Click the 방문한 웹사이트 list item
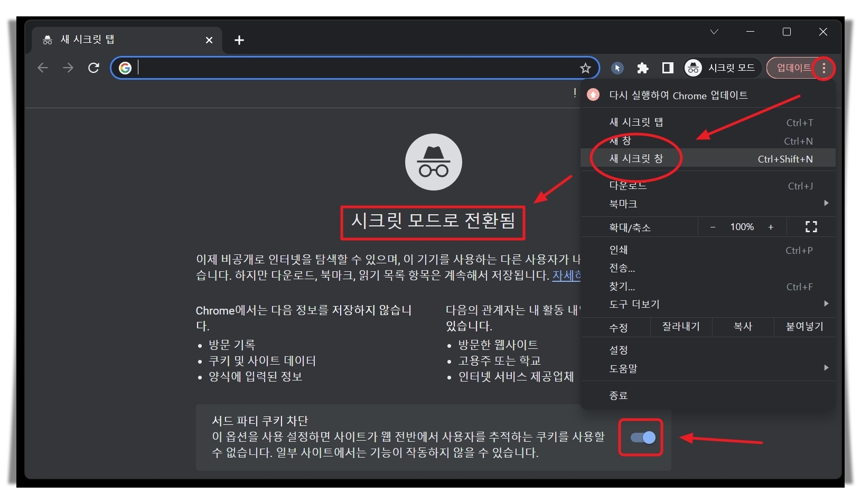Viewport: 861px width, 504px height. click(x=498, y=345)
